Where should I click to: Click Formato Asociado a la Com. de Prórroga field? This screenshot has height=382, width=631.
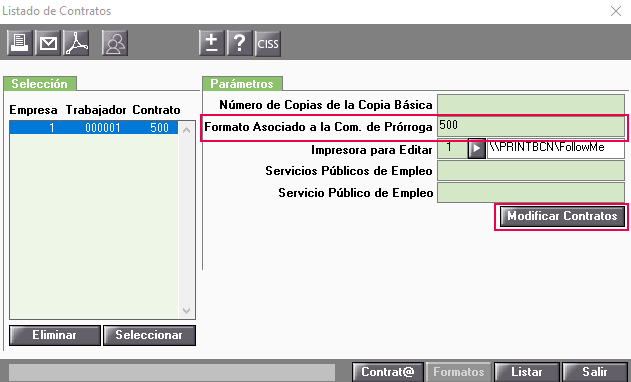tap(531, 126)
